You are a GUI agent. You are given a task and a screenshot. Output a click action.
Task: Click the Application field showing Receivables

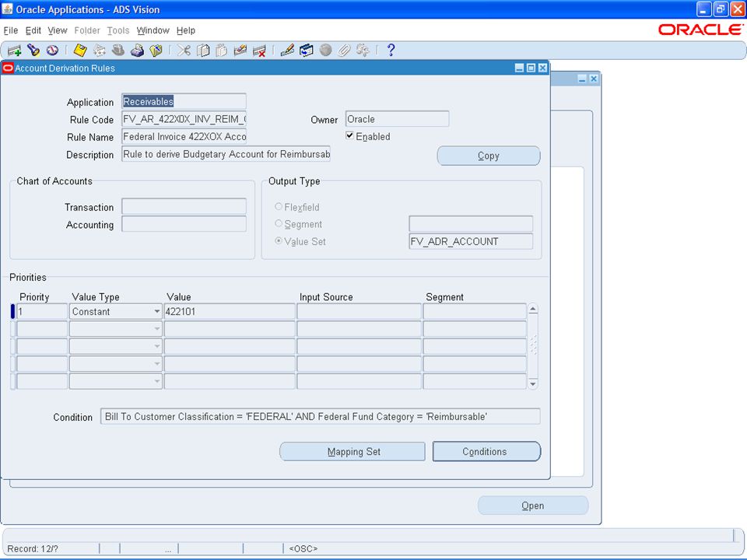click(184, 101)
